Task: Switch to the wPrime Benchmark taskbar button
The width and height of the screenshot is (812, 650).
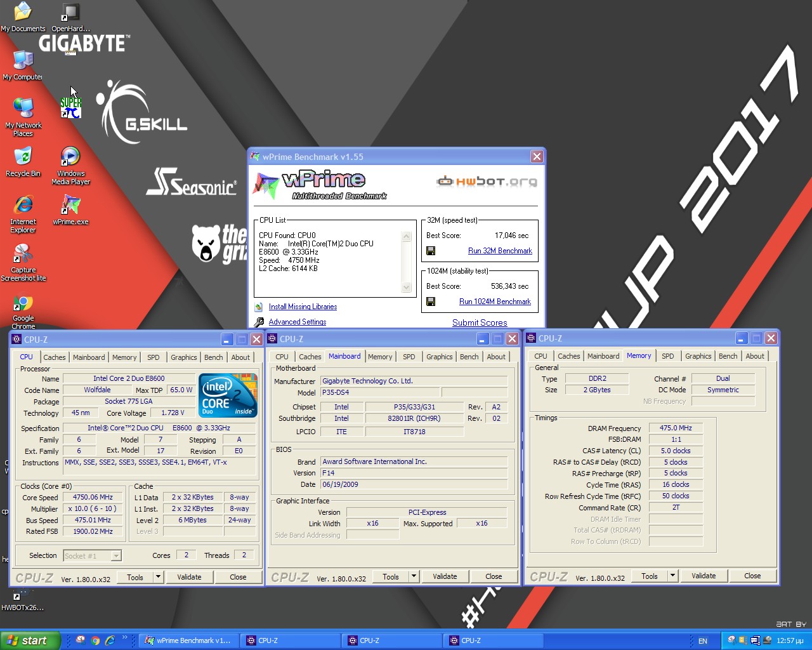Action: click(x=188, y=640)
